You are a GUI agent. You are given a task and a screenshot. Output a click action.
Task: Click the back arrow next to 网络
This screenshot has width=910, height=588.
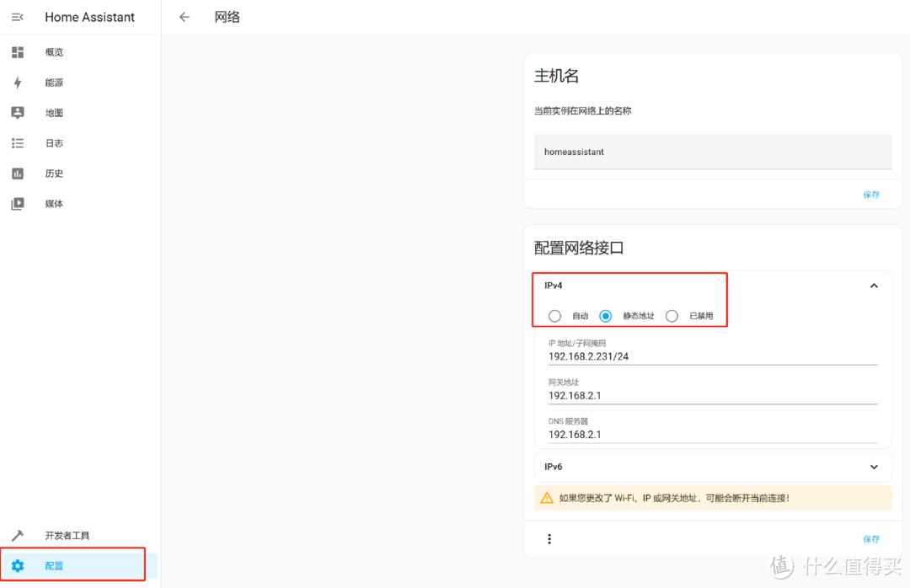184,17
